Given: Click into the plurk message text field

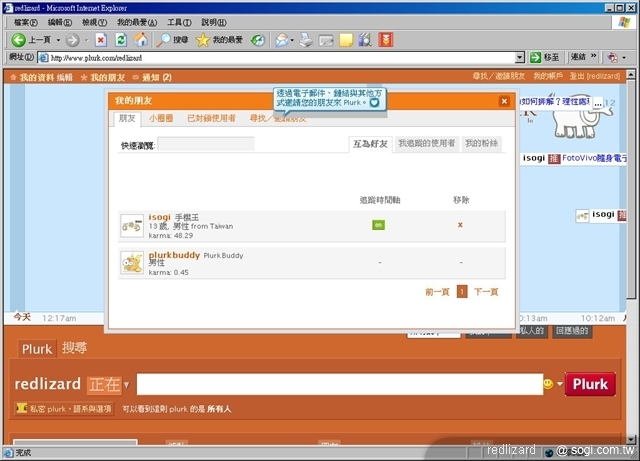Looking at the screenshot, I should point(340,384).
